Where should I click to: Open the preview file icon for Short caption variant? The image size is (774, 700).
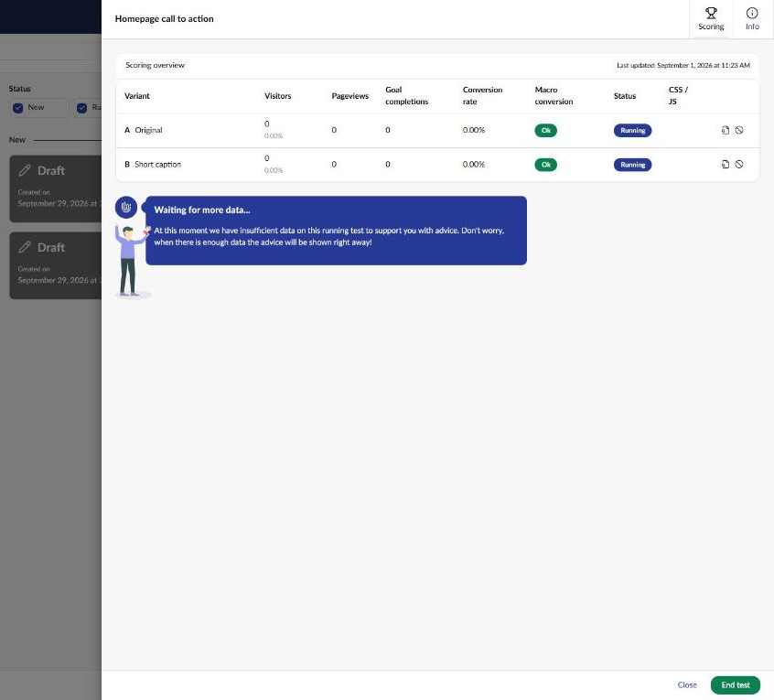726,165
